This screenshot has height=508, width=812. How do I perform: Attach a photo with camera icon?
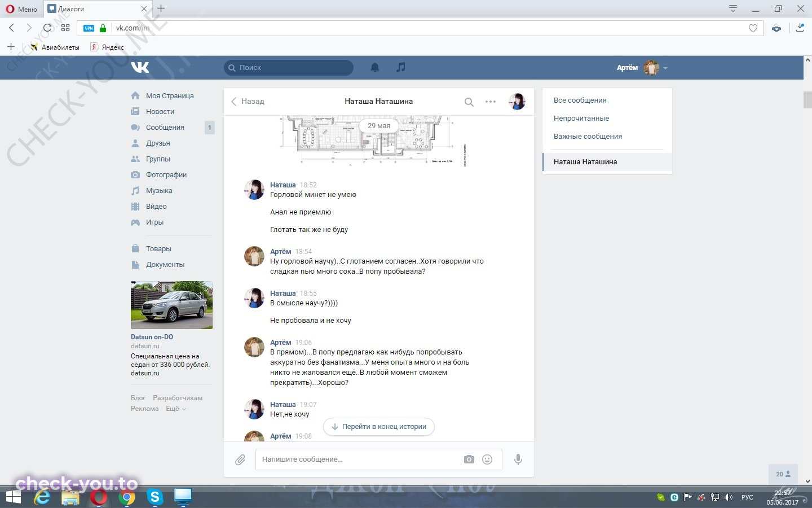click(x=469, y=459)
